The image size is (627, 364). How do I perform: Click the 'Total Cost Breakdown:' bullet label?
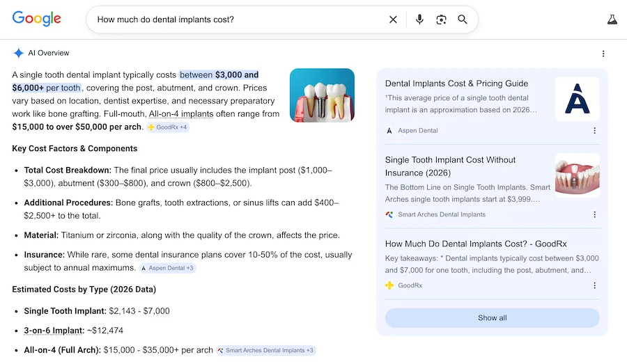pyautogui.click(x=68, y=171)
